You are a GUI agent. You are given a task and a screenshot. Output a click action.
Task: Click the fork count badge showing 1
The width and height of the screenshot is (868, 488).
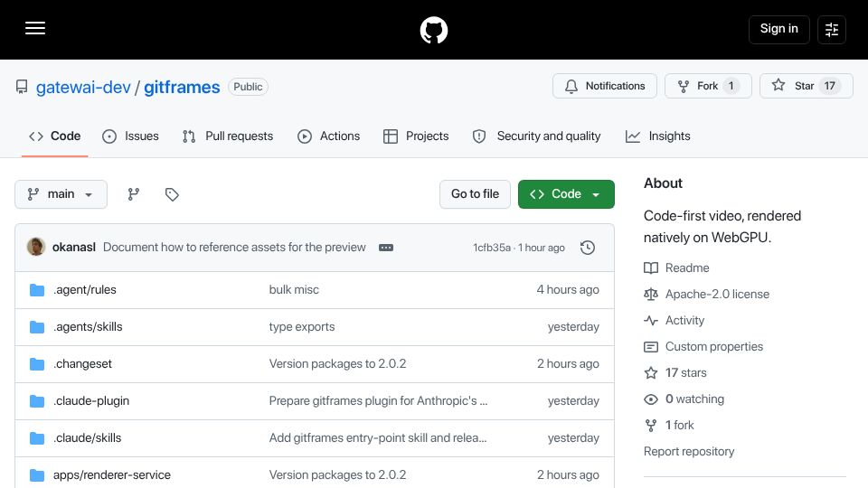[x=731, y=86]
